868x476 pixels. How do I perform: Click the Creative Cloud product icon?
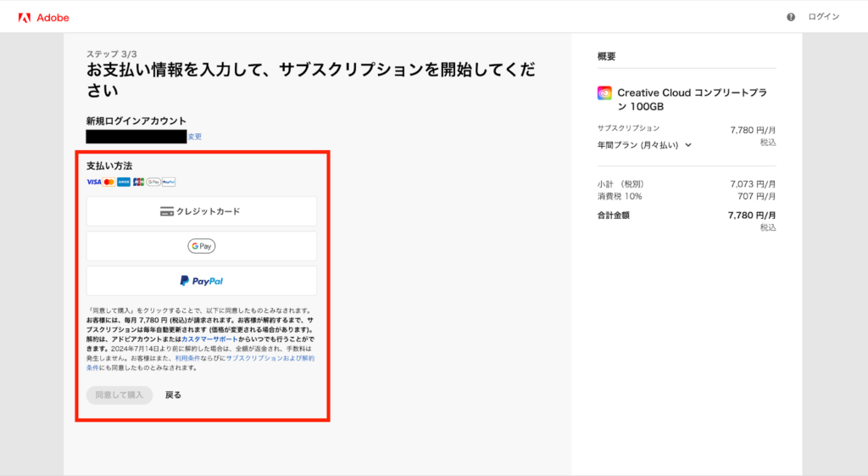pos(604,93)
